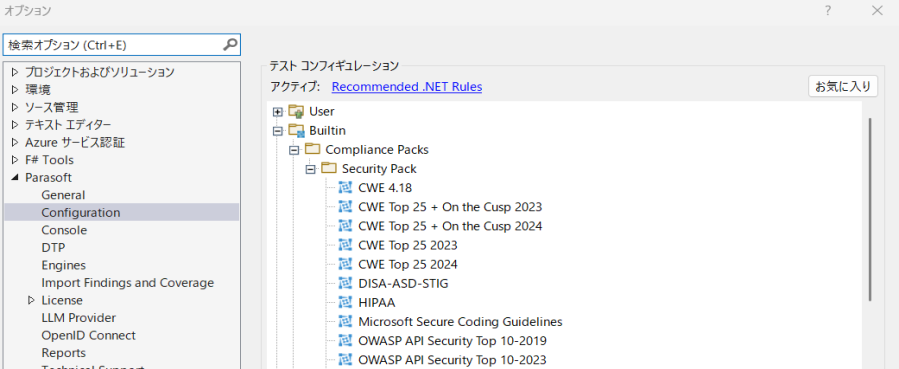Collapse the Parasoft category
Image resolution: width=899 pixels, height=369 pixels.
click(x=15, y=178)
